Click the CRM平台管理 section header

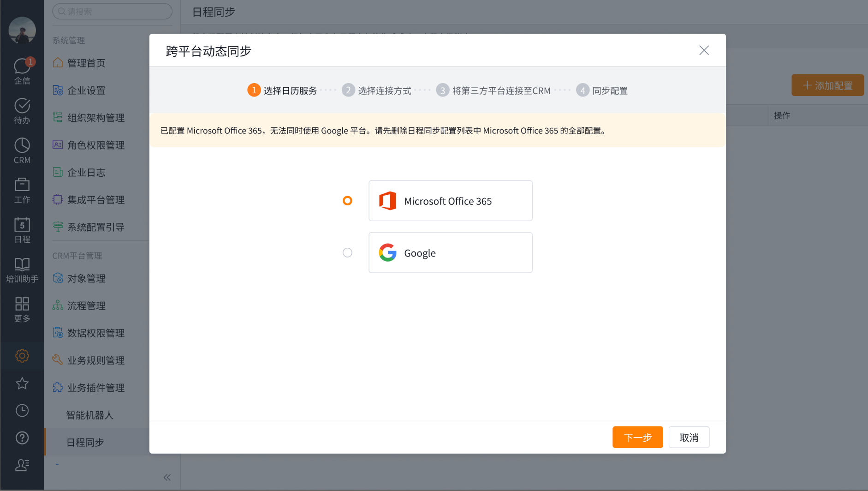pos(77,255)
